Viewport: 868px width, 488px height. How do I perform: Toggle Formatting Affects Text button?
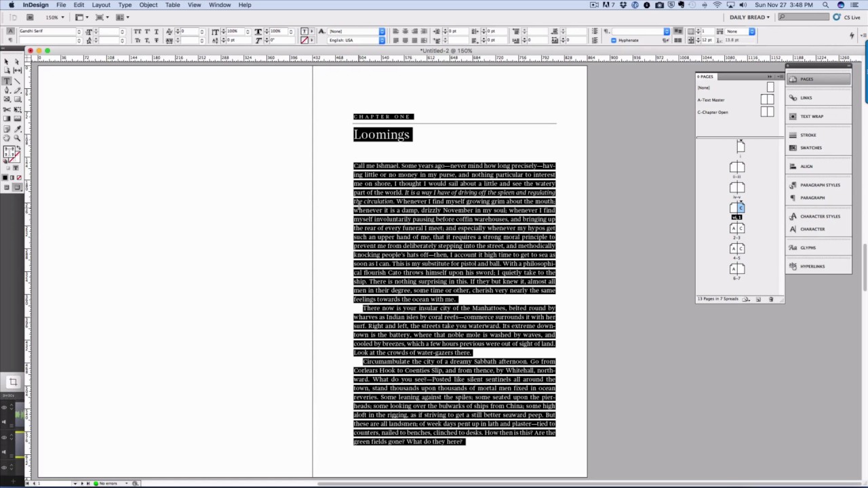(x=16, y=168)
